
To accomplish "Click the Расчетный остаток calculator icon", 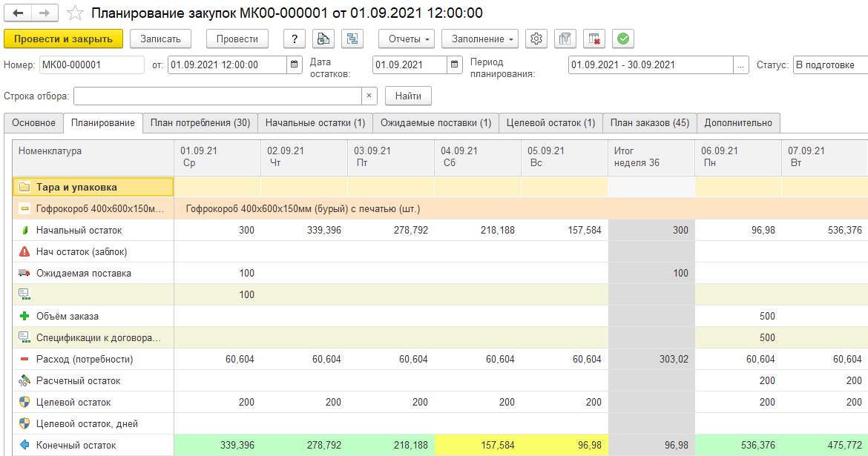I will (x=24, y=380).
